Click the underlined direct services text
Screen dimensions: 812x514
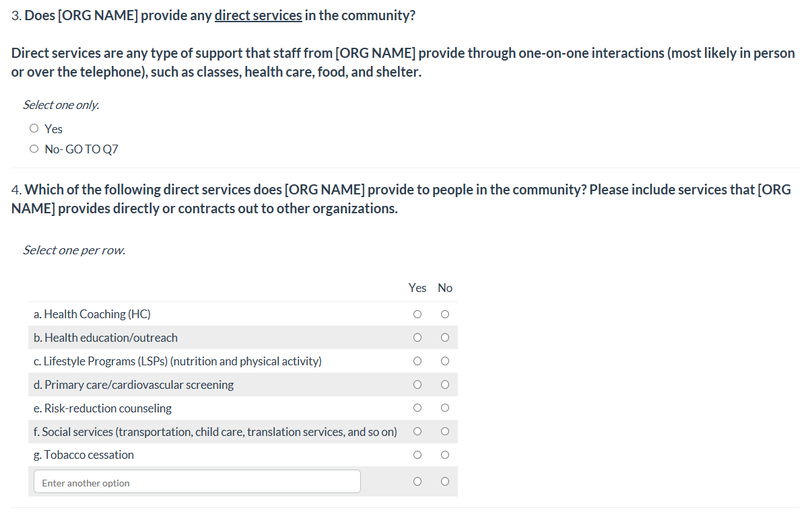[258, 15]
